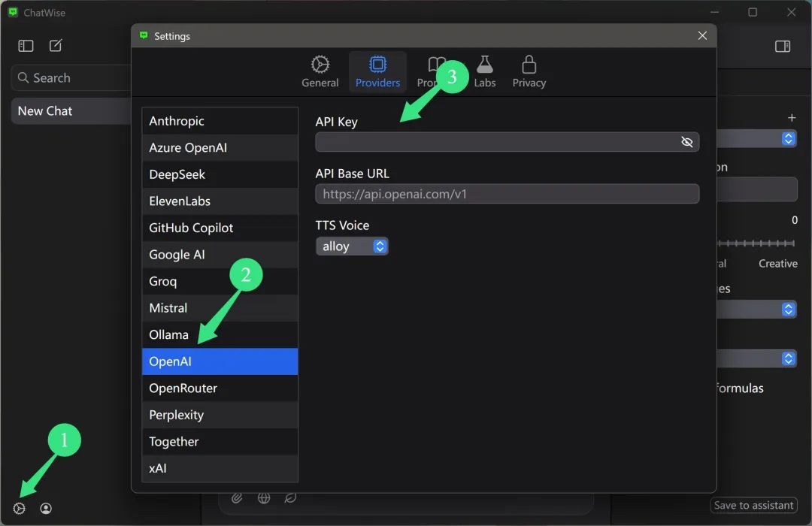
Task: Toggle the right sidebar panel icon
Action: coord(783,46)
